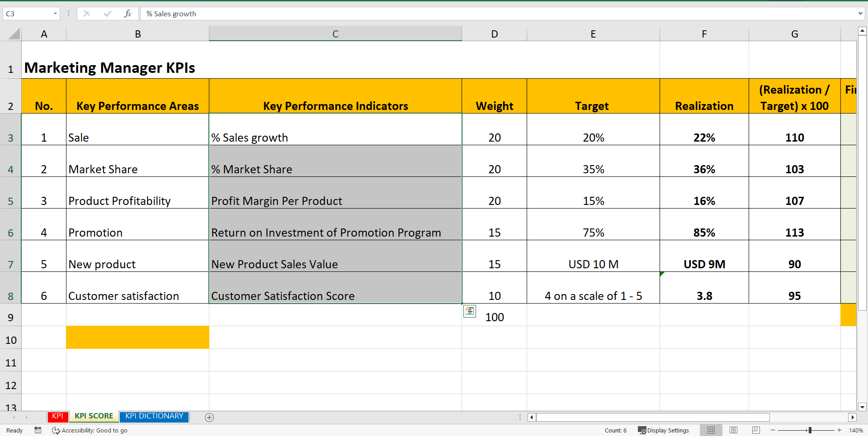Click the vertical scrollbar down arrow
Image resolution: width=868 pixels, height=437 pixels.
[862, 407]
